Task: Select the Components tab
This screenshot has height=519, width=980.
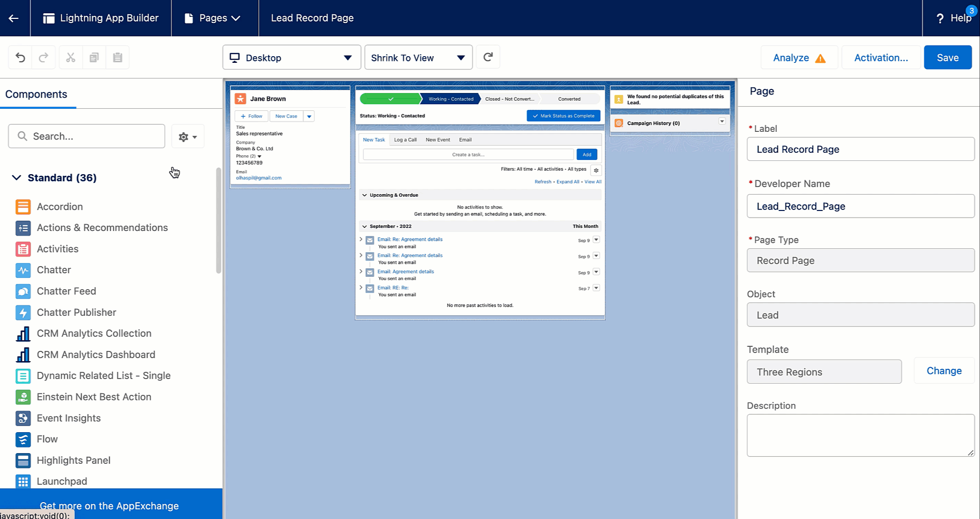Action: click(x=37, y=95)
